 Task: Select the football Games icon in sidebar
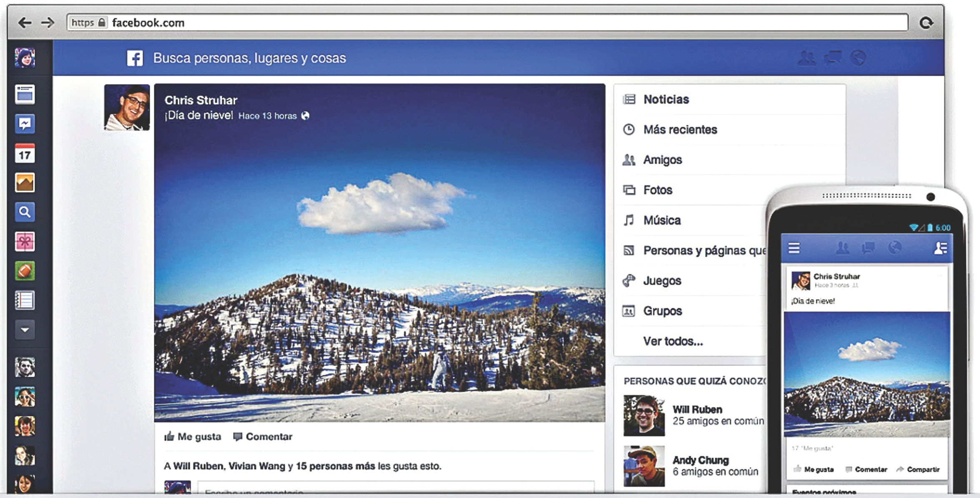click(25, 269)
